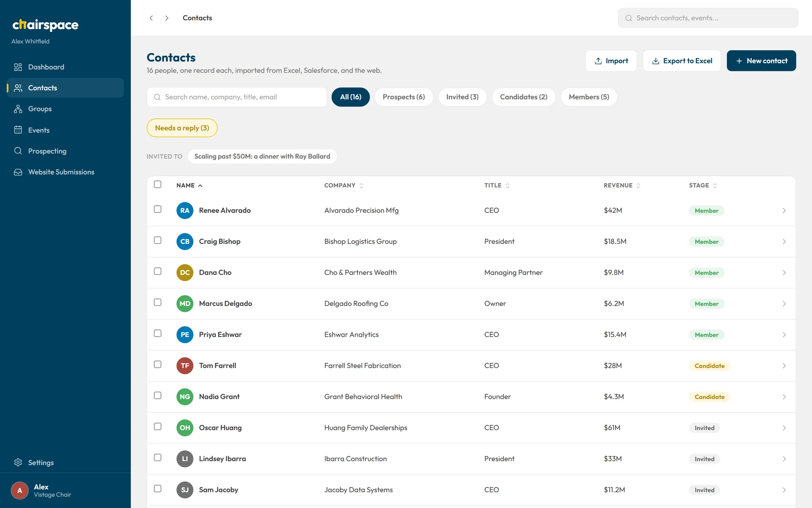
Task: Select Marcus Delgado's row checkbox
Action: [x=158, y=302]
